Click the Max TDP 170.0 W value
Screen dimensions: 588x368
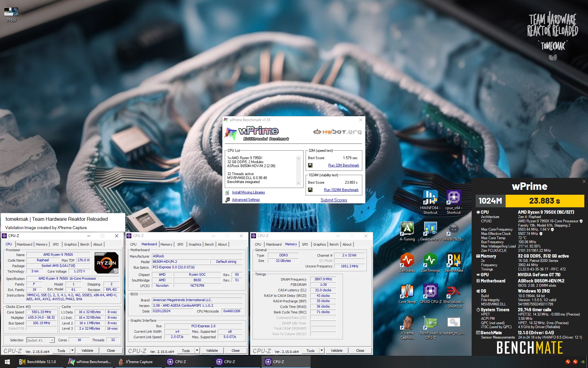click(x=84, y=260)
